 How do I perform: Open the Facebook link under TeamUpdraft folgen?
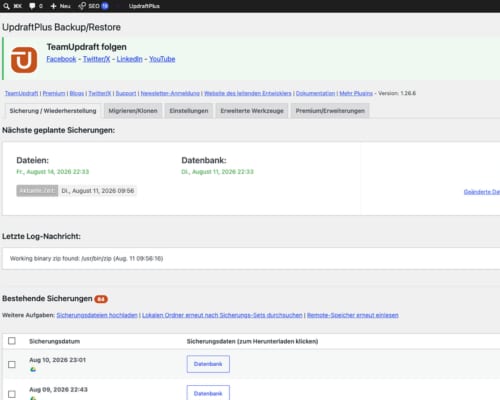pyautogui.click(x=61, y=59)
